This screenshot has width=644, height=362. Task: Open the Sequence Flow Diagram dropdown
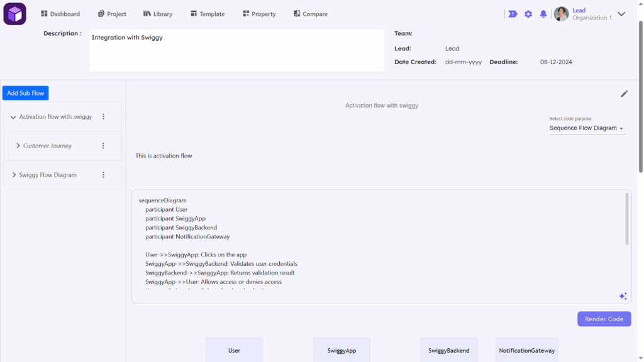click(x=587, y=128)
